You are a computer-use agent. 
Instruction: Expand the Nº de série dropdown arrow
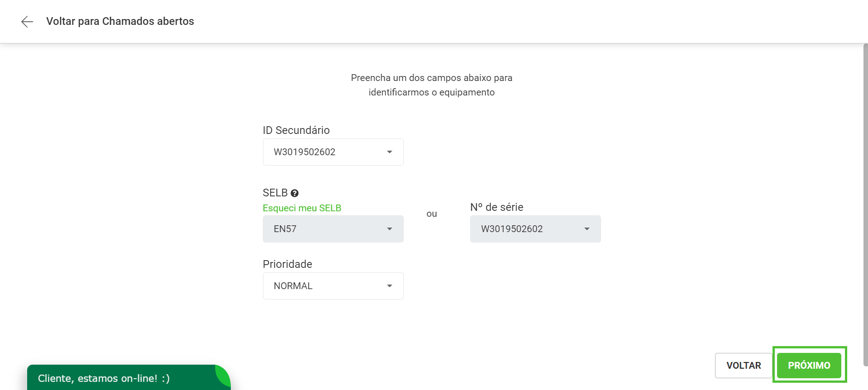coord(587,229)
